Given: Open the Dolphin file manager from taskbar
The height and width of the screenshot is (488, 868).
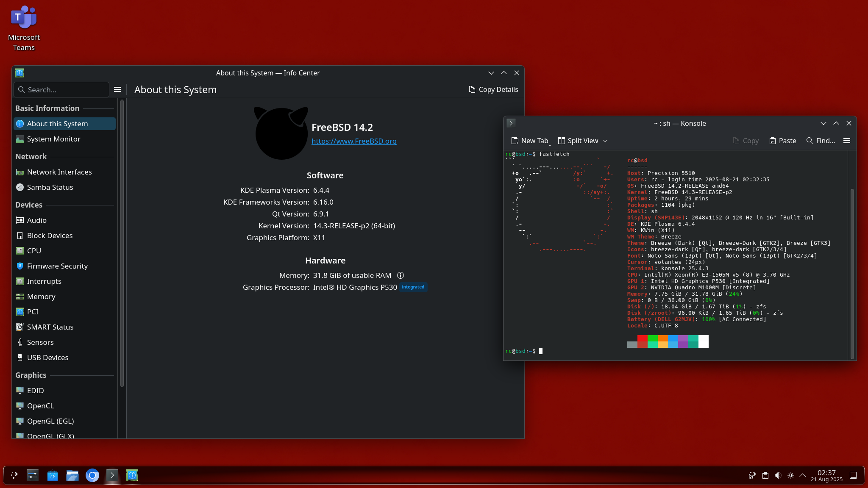Looking at the screenshot, I should point(72,475).
